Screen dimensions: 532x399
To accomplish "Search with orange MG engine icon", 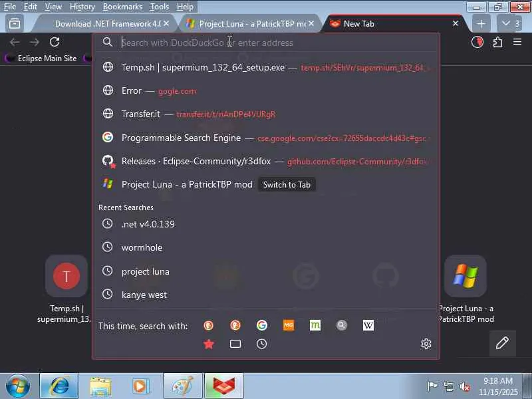I will click(289, 325).
